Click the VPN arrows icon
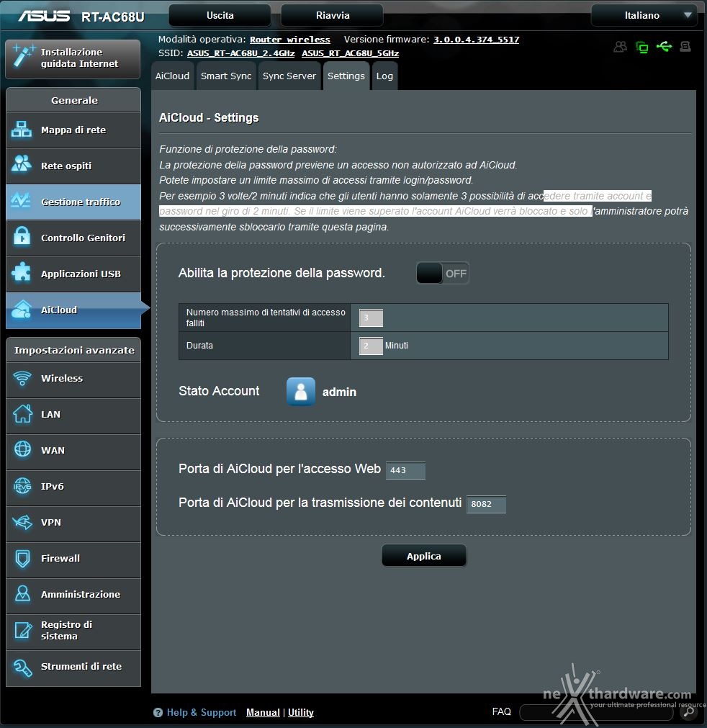 click(x=22, y=522)
